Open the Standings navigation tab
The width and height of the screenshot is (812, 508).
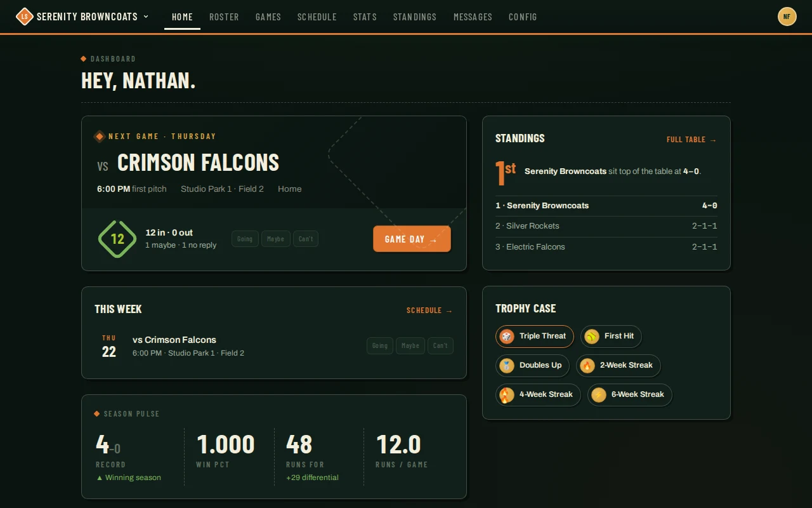[x=415, y=17]
